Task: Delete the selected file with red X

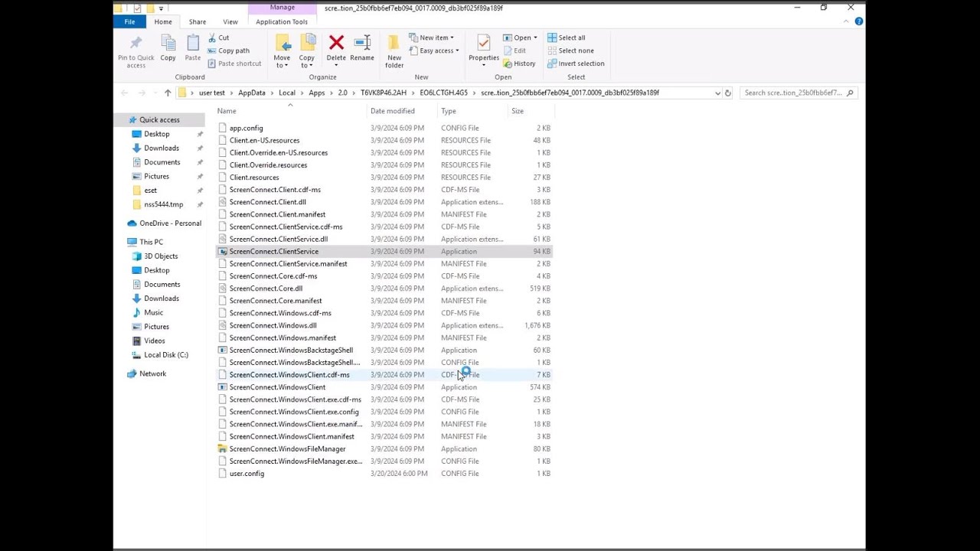Action: click(x=336, y=48)
